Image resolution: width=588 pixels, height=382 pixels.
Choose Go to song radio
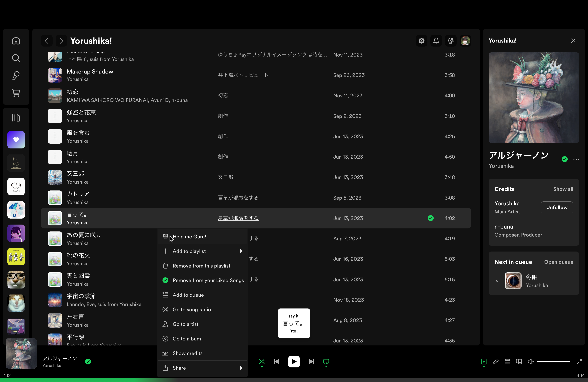(192, 310)
